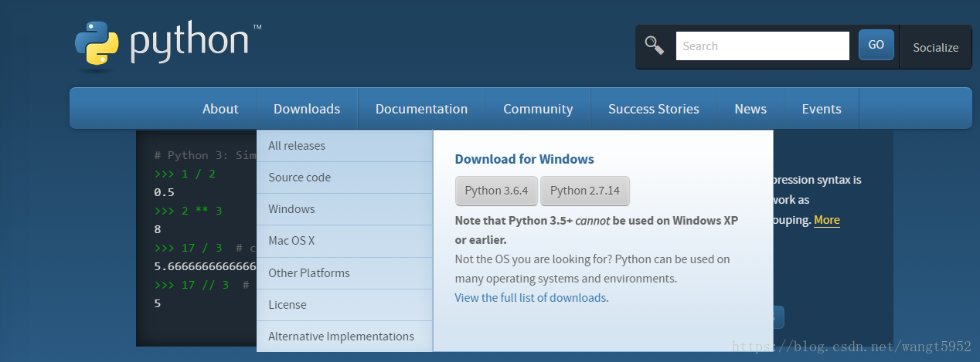Choose Mac OS X download option
The height and width of the screenshot is (362, 980).
(345, 241)
